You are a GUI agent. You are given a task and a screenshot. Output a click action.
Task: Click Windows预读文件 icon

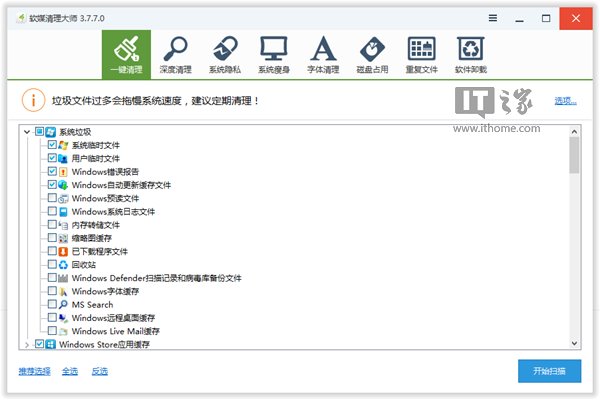[63, 198]
